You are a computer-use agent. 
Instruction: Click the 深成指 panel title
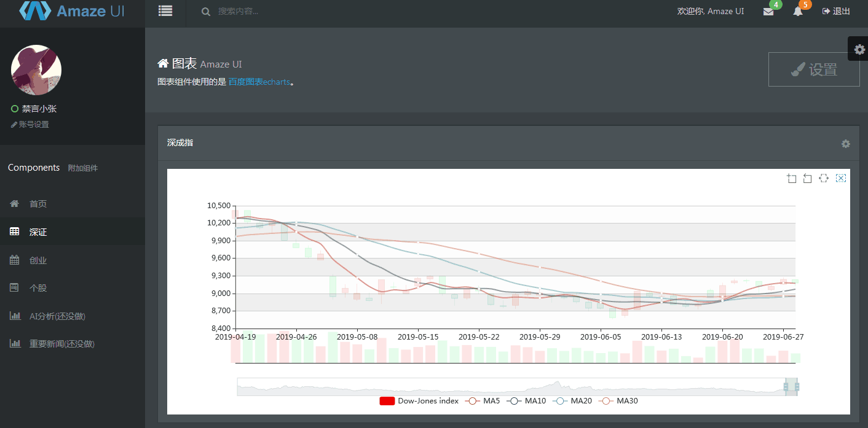pyautogui.click(x=180, y=143)
